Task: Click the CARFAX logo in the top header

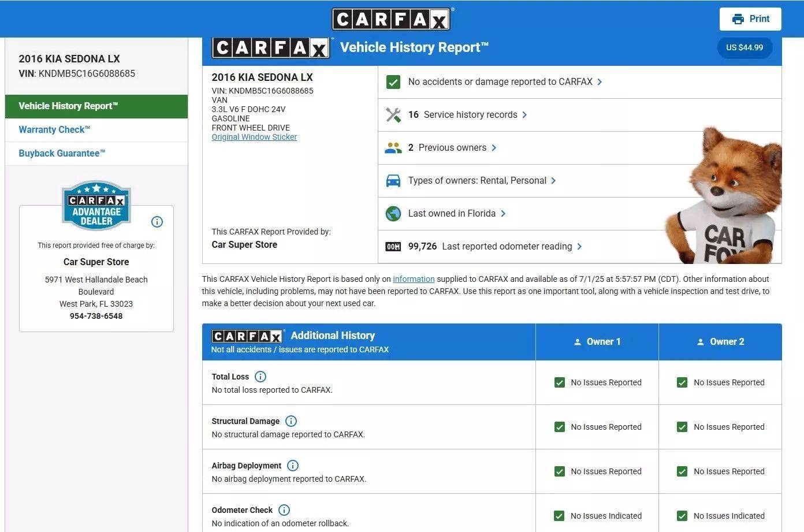Action: (392, 19)
